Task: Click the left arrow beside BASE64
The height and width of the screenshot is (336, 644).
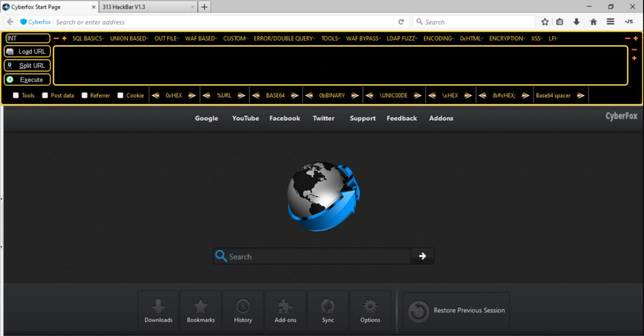Action: click(x=256, y=95)
